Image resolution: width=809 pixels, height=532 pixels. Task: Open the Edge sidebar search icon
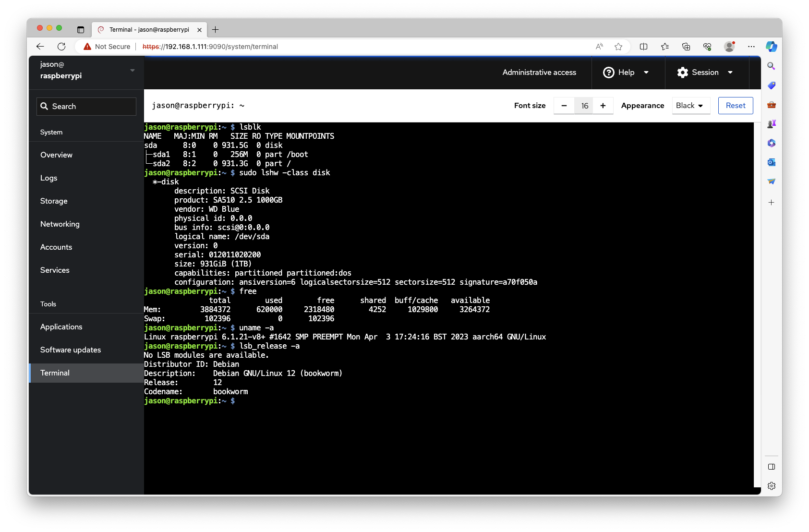pos(771,66)
